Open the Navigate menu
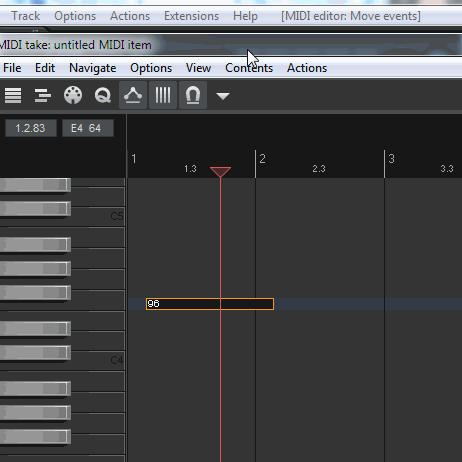Screen dimensions: 462x462 click(93, 68)
